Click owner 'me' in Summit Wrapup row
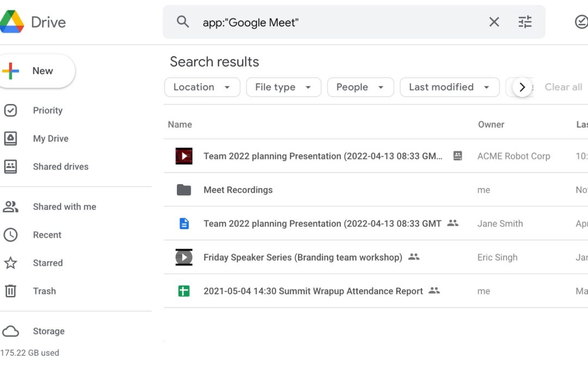Viewport: 588px width, 368px height. 484,291
